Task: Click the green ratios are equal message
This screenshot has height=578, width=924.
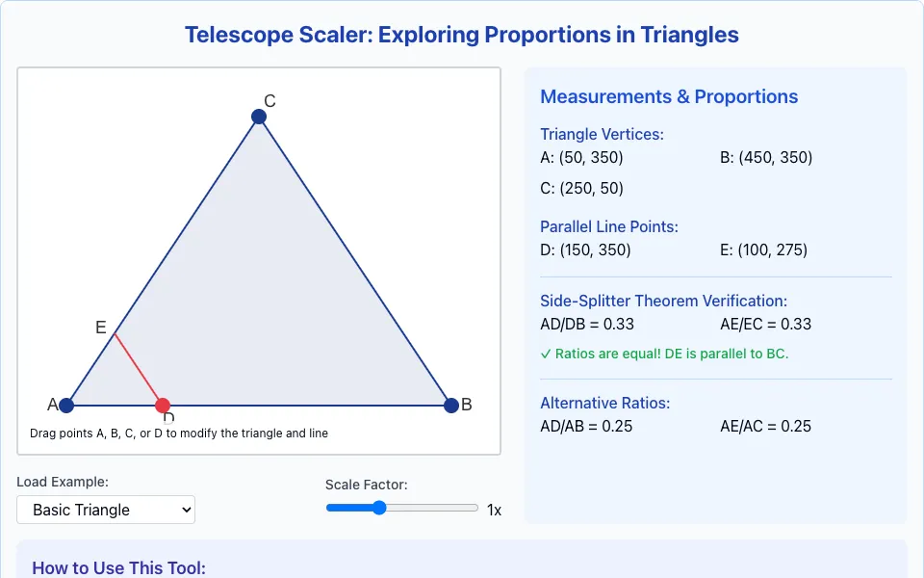Action: click(x=664, y=354)
